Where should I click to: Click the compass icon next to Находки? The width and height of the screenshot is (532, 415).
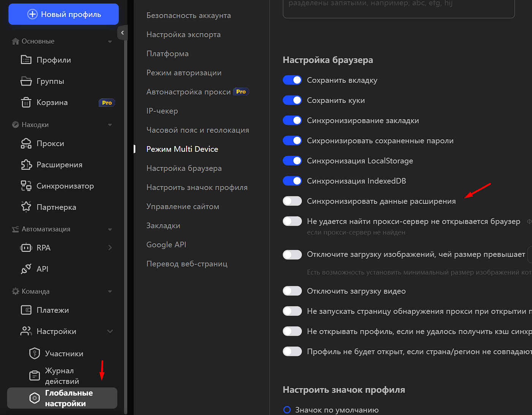click(16, 124)
